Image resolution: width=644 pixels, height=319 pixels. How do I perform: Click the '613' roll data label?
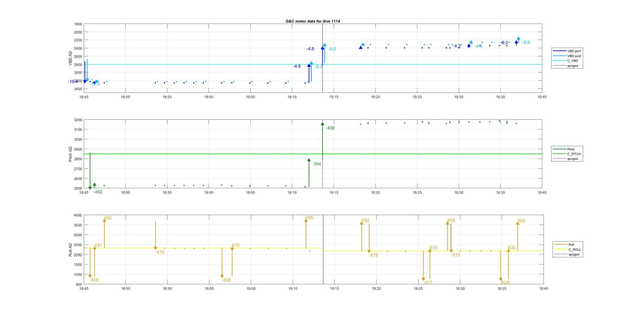click(x=236, y=245)
